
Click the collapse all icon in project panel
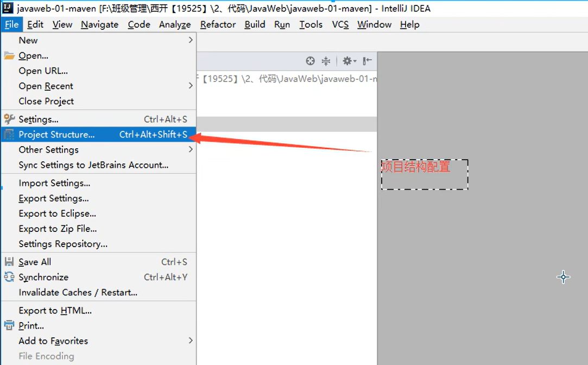tap(326, 61)
